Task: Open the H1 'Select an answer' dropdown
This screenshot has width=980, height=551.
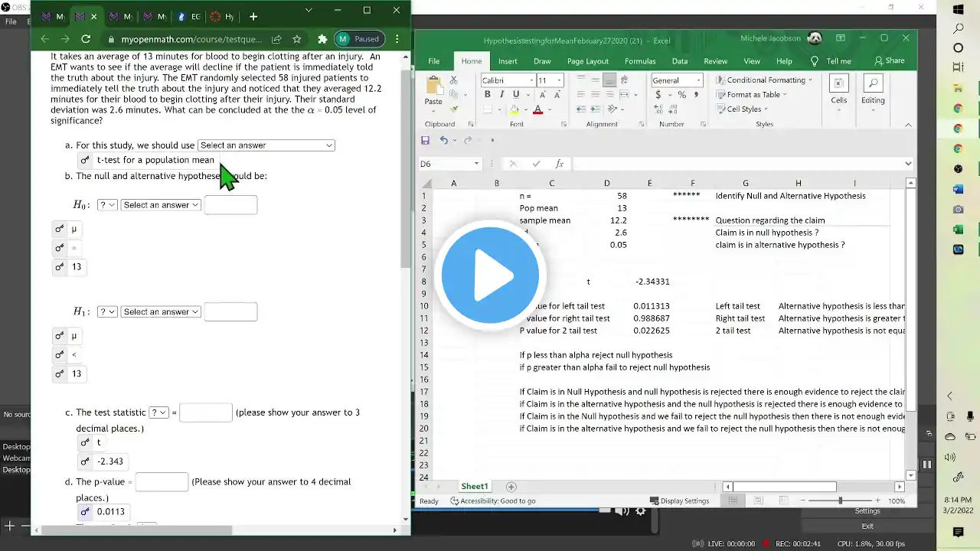Action: click(161, 311)
